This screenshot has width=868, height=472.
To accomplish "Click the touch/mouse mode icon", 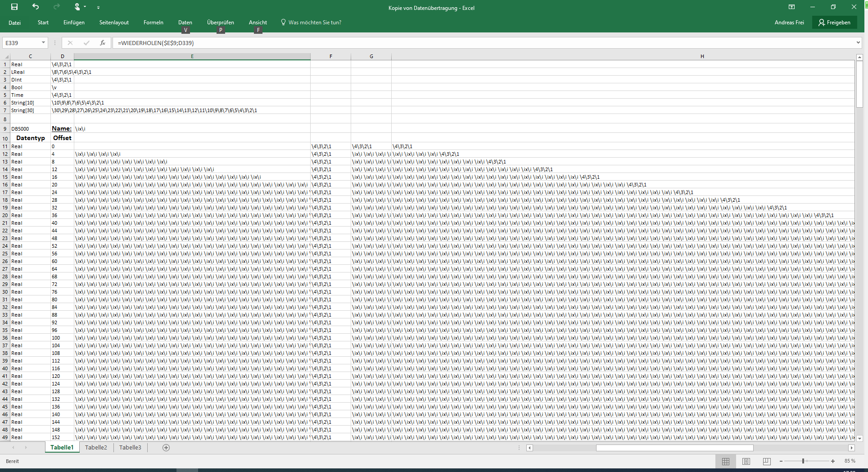I will [77, 7].
